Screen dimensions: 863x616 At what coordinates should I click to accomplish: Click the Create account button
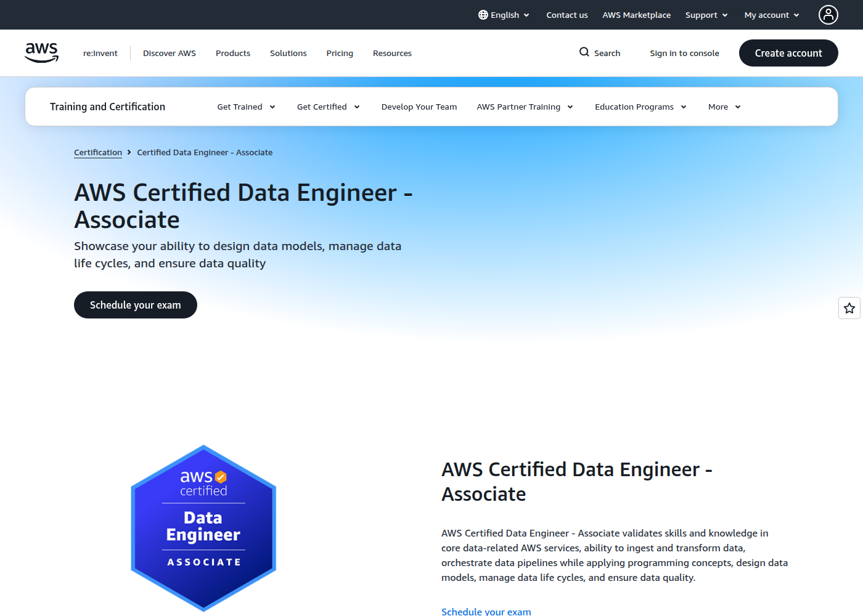pyautogui.click(x=788, y=53)
